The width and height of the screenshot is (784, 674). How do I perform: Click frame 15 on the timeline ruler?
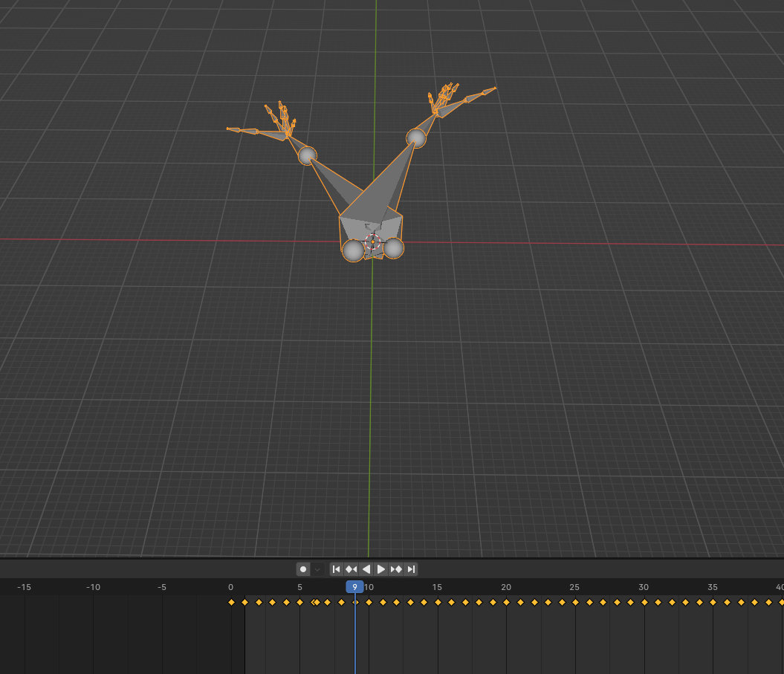pos(437,587)
